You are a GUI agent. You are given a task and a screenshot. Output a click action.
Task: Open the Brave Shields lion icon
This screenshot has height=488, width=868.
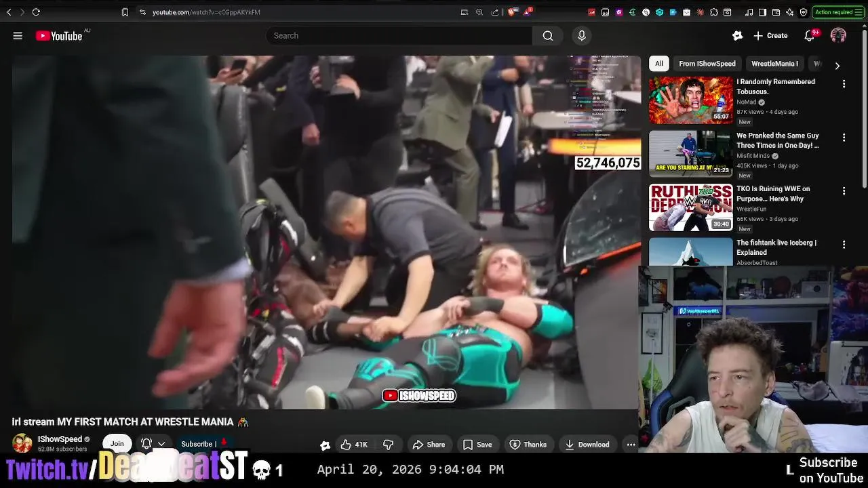[511, 12]
